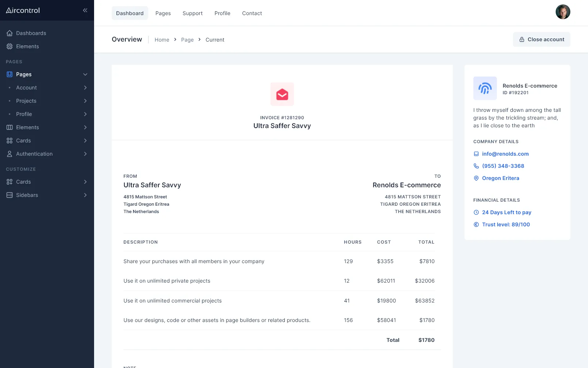Open info@renolds.com email link
The height and width of the screenshot is (368, 588).
coord(505,154)
